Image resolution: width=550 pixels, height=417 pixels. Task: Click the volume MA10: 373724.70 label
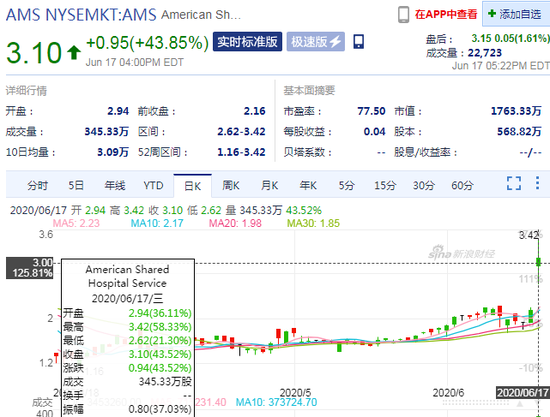276,402
